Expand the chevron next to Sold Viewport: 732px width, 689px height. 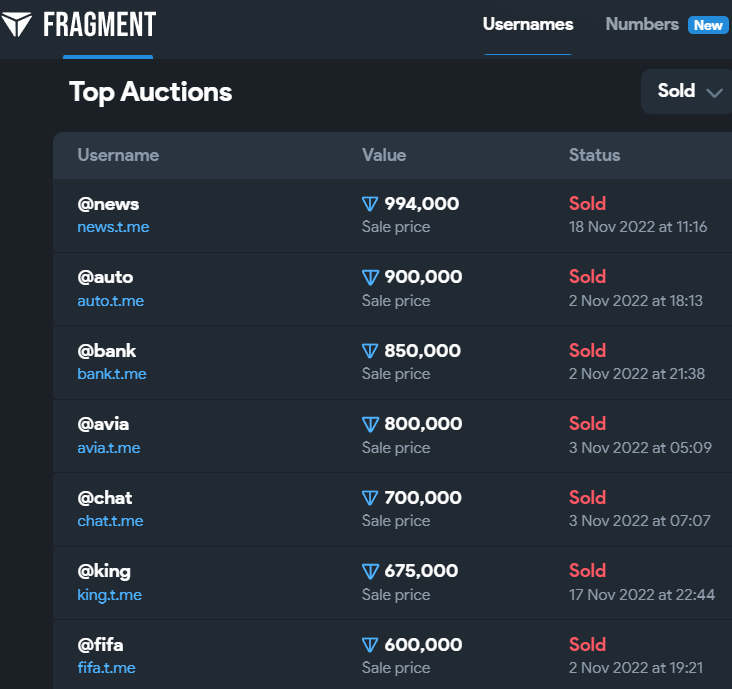coord(714,92)
